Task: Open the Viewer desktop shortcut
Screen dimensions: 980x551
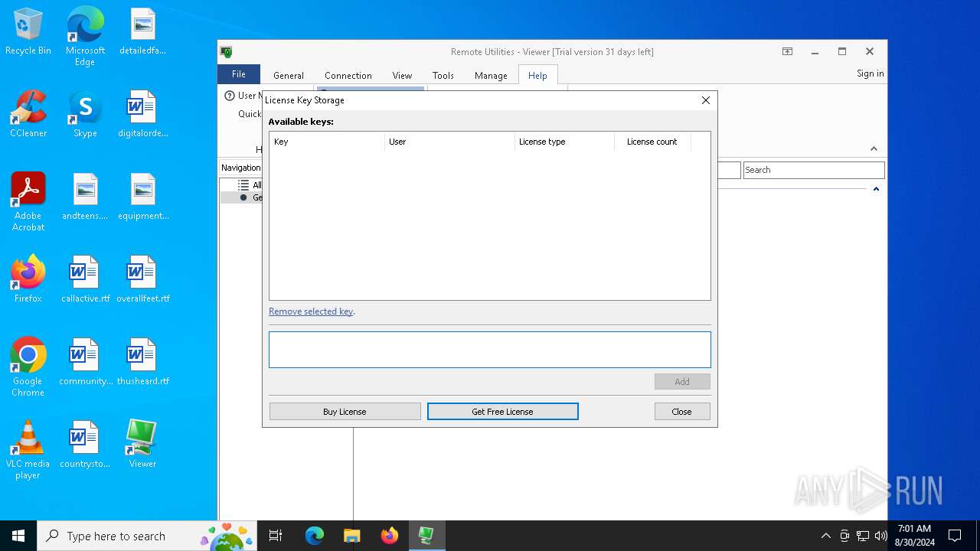Action: 142,445
